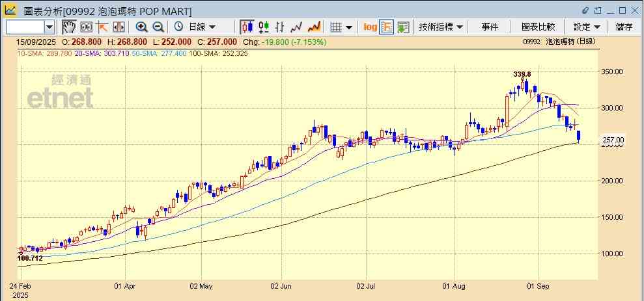Click the 02 May date axis label

point(202,286)
